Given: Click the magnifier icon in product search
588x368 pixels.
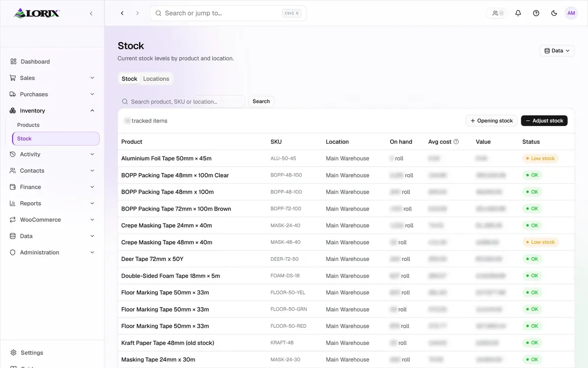Looking at the screenshot, I should click(x=125, y=102).
